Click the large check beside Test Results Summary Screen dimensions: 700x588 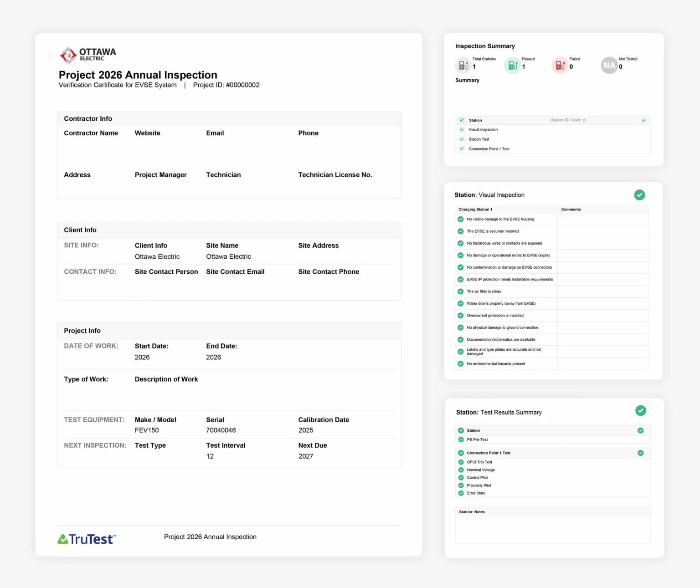(641, 411)
